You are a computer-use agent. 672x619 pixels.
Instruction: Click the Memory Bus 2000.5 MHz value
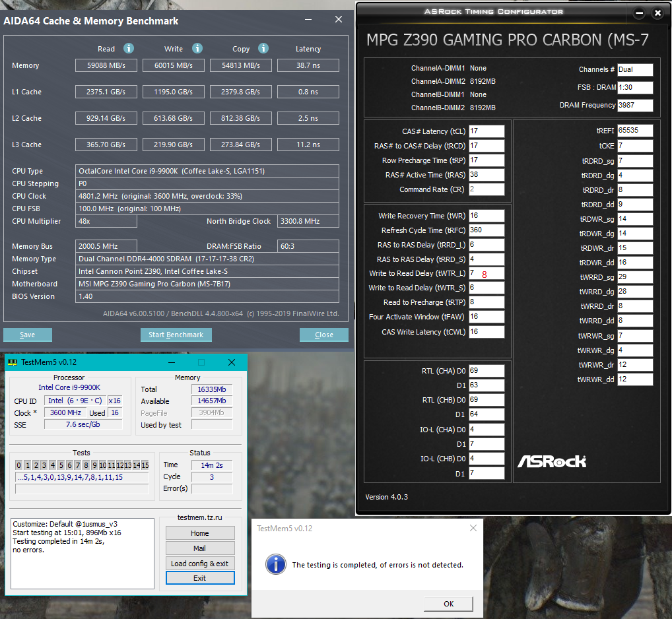[106, 246]
